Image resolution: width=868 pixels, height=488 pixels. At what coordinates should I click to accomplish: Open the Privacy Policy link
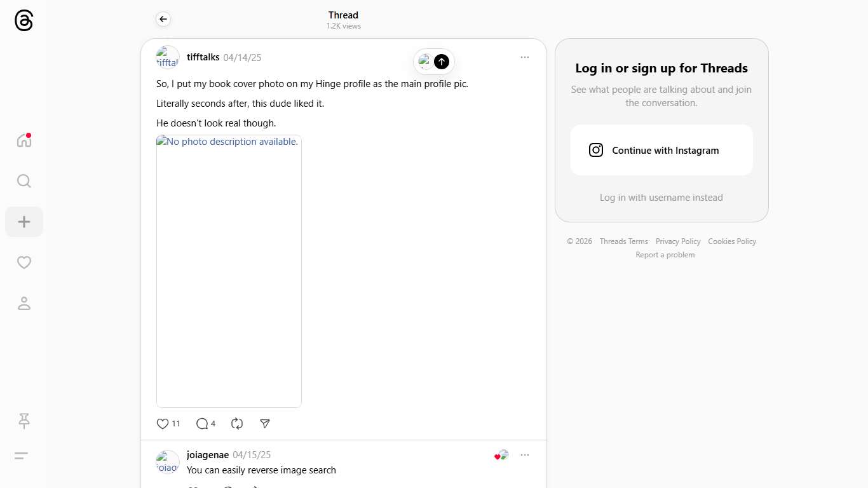point(677,241)
